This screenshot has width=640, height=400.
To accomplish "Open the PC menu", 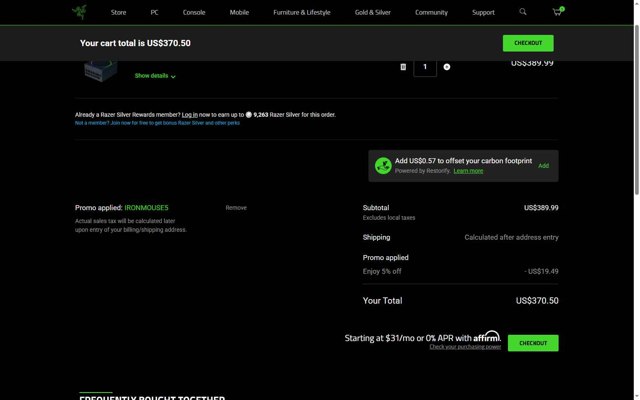I will (154, 12).
